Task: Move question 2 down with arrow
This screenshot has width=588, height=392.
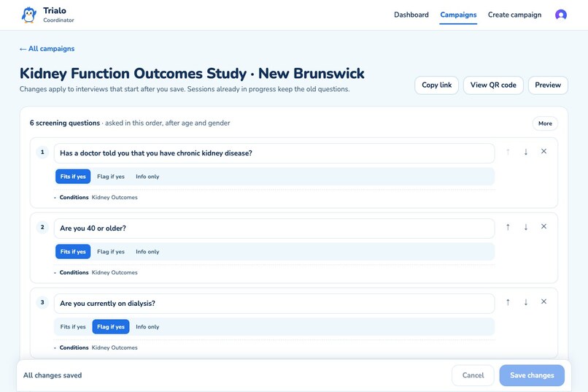Action: click(526, 227)
